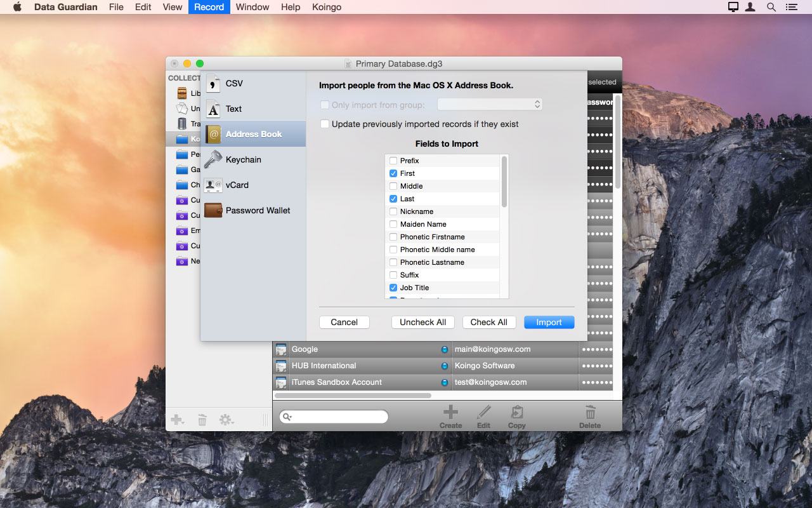812x508 pixels.
Task: Click the records table vertical scrollbar
Action: point(618,141)
